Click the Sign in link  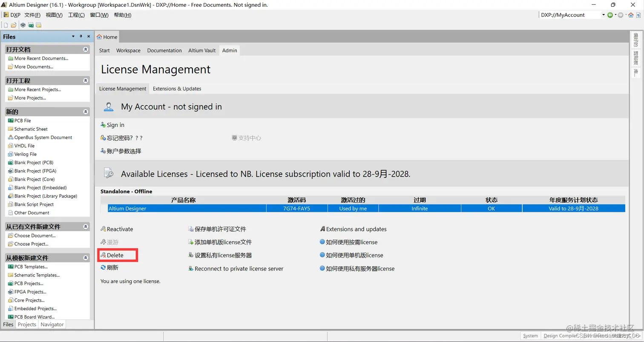coord(112,125)
